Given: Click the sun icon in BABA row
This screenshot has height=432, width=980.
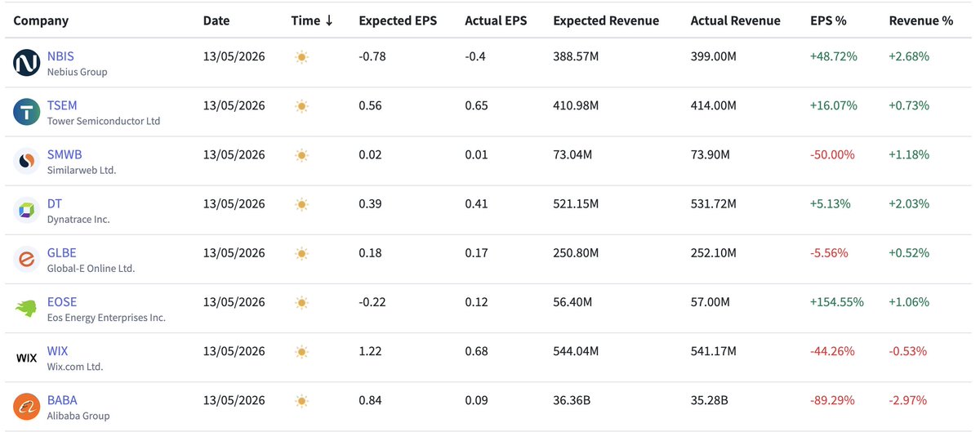Looking at the screenshot, I should [301, 401].
